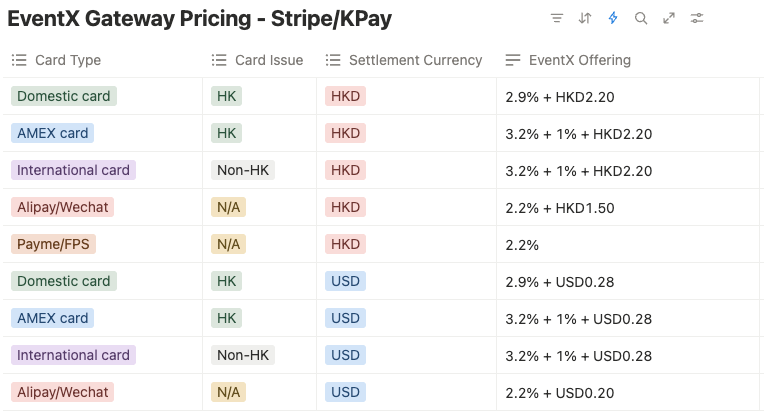Select the orange N/A tag in Payme/FPS row
764x414 pixels.
click(x=228, y=244)
